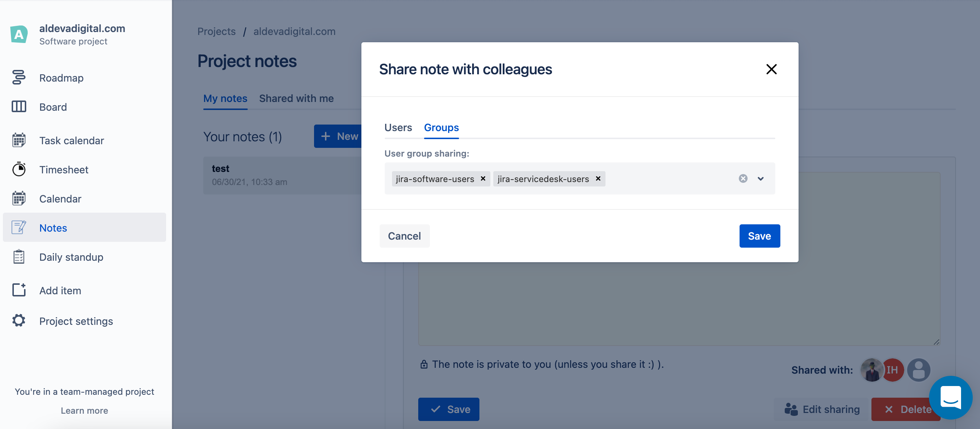Follow the Learn more link
Screen dimensions: 980x429
[84, 411]
